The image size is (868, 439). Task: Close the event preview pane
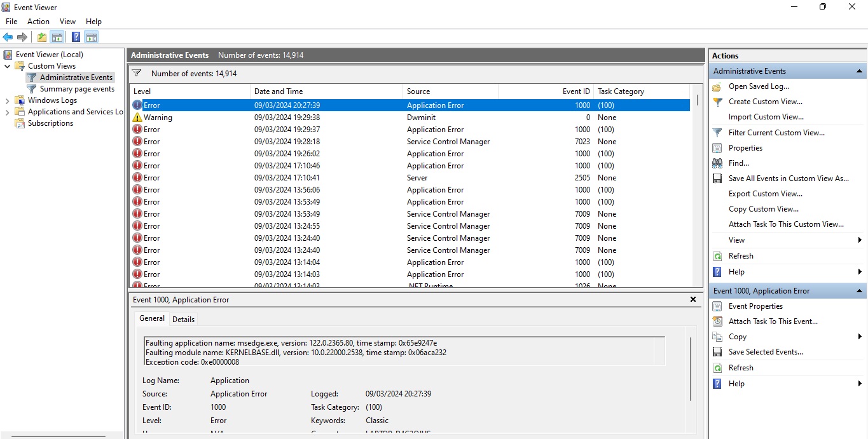point(693,299)
